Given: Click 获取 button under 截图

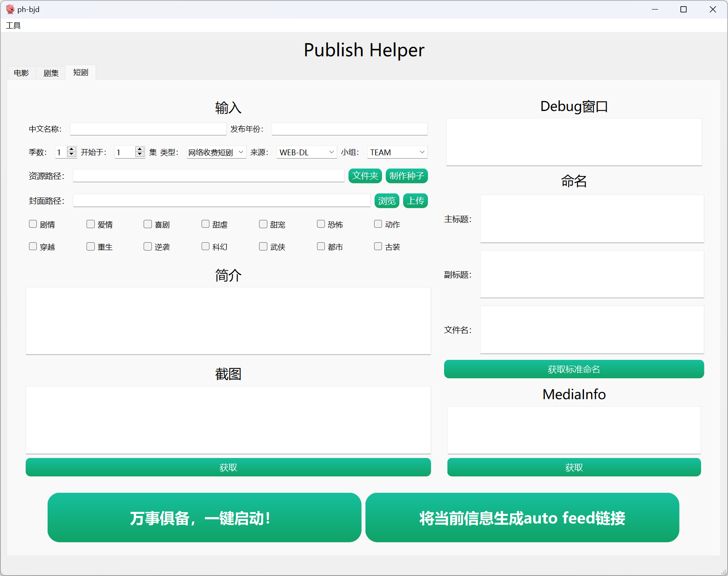Looking at the screenshot, I should [228, 467].
